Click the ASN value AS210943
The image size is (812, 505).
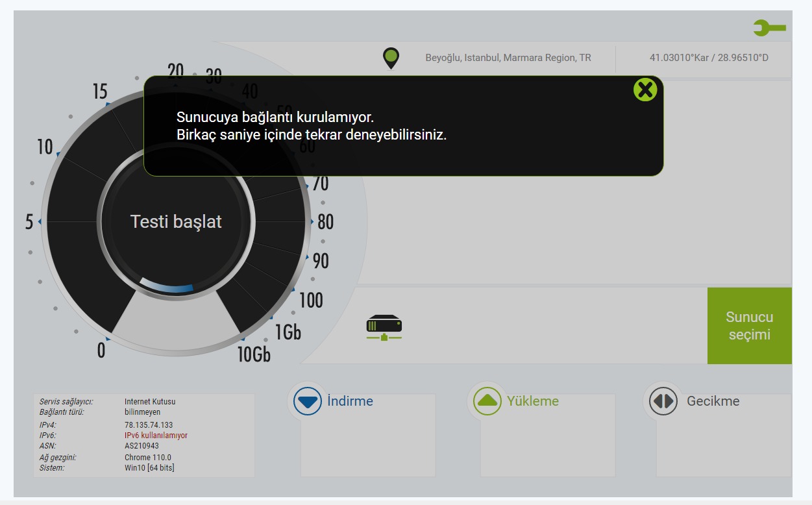(x=141, y=446)
